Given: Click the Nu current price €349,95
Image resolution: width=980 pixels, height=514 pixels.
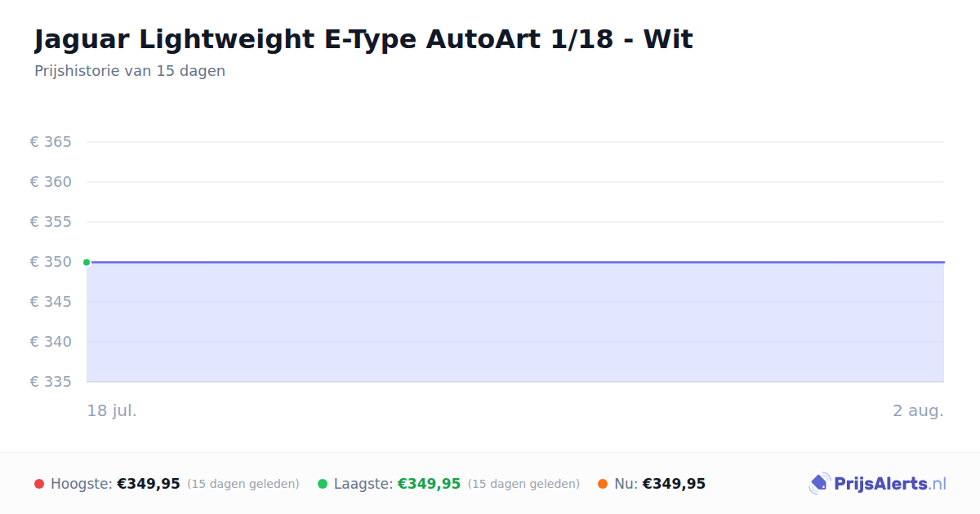Looking at the screenshot, I should [x=674, y=484].
